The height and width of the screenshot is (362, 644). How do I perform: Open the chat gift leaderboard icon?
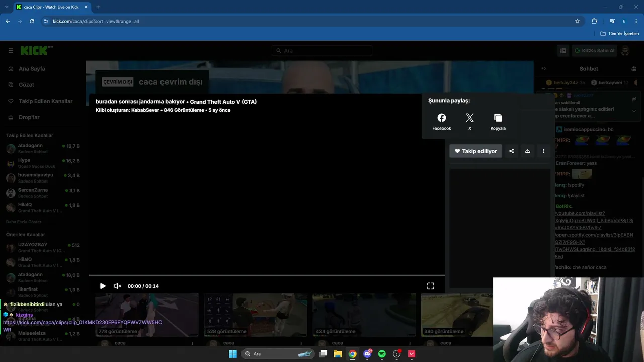tap(634, 69)
